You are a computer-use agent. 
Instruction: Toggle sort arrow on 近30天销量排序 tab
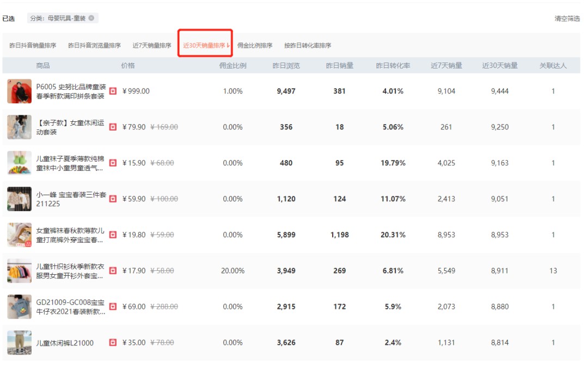(x=228, y=45)
